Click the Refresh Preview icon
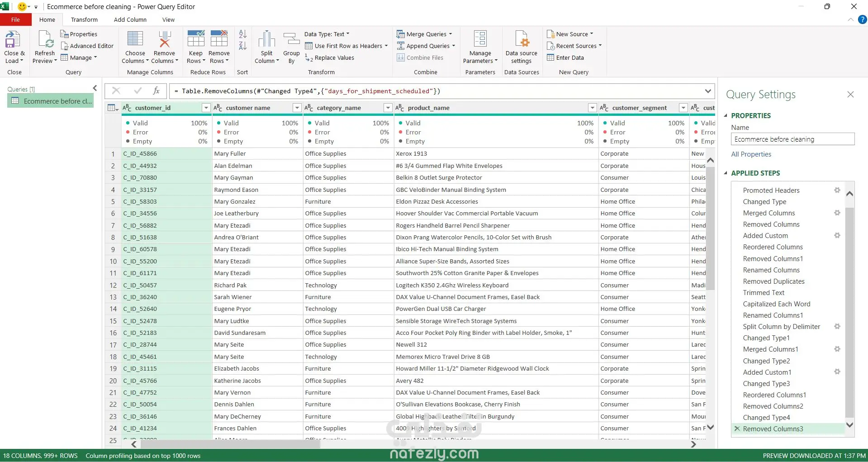 pos(45,40)
